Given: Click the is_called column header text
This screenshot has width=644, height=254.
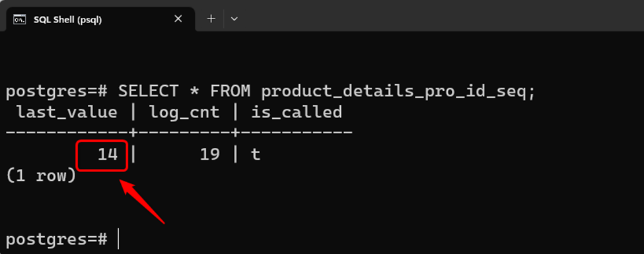Looking at the screenshot, I should tap(297, 112).
